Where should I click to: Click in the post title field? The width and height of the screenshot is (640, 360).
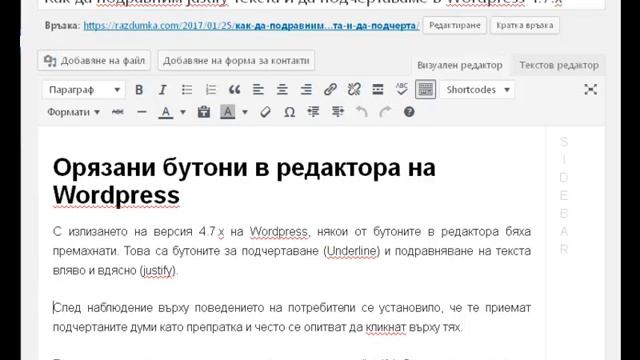(x=321, y=3)
